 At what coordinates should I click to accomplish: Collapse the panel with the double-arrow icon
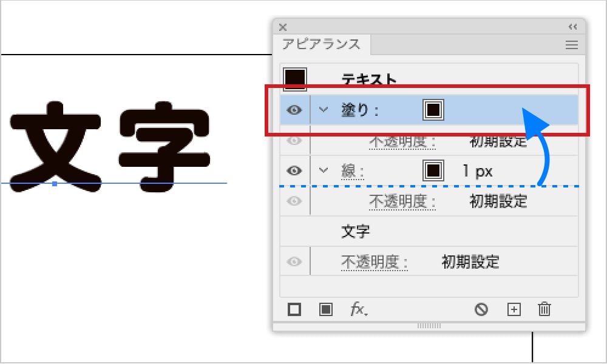click(571, 26)
